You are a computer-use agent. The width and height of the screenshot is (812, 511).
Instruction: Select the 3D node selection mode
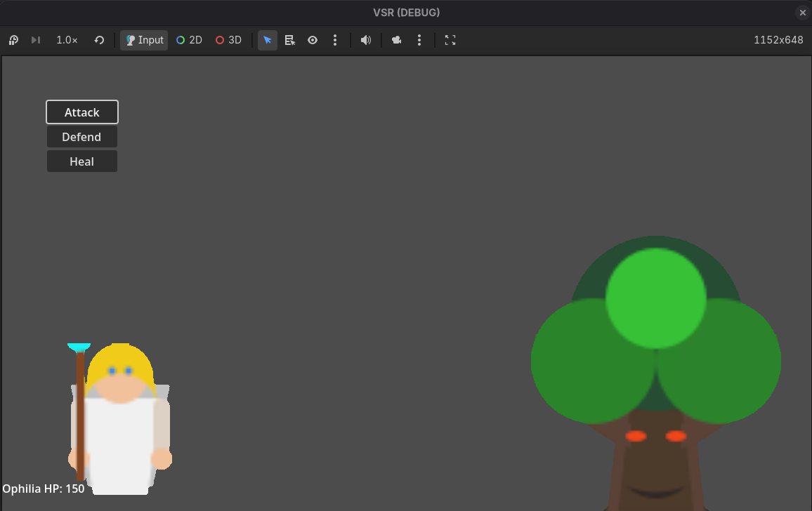228,40
